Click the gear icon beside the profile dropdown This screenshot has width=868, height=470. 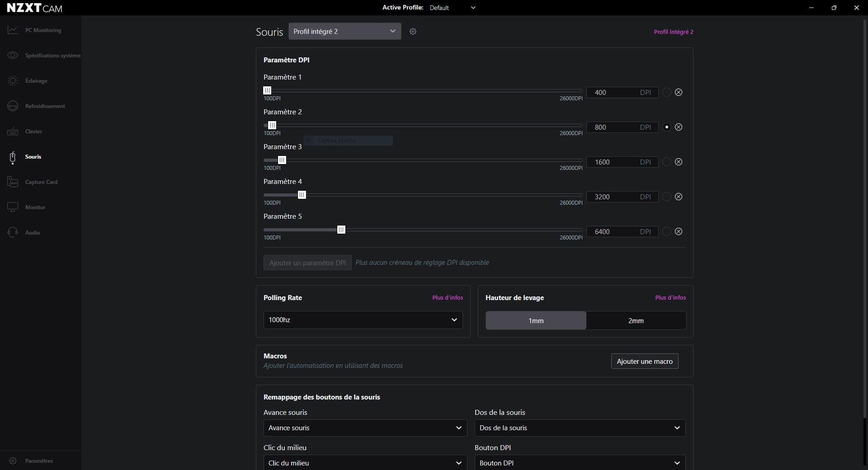pyautogui.click(x=413, y=32)
